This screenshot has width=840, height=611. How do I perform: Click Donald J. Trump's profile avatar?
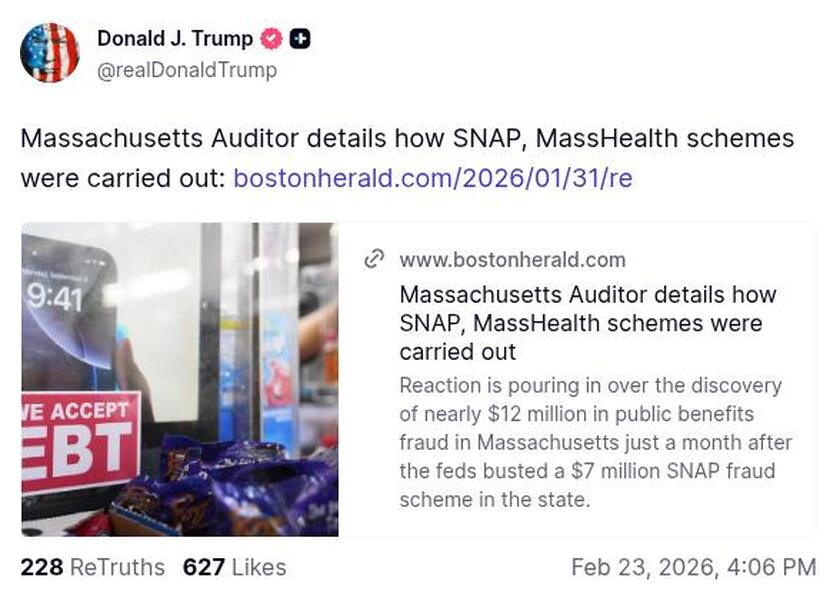[x=49, y=53]
